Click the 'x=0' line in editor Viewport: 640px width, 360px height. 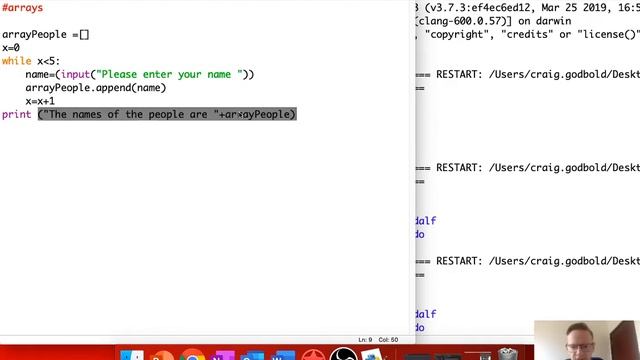11,48
